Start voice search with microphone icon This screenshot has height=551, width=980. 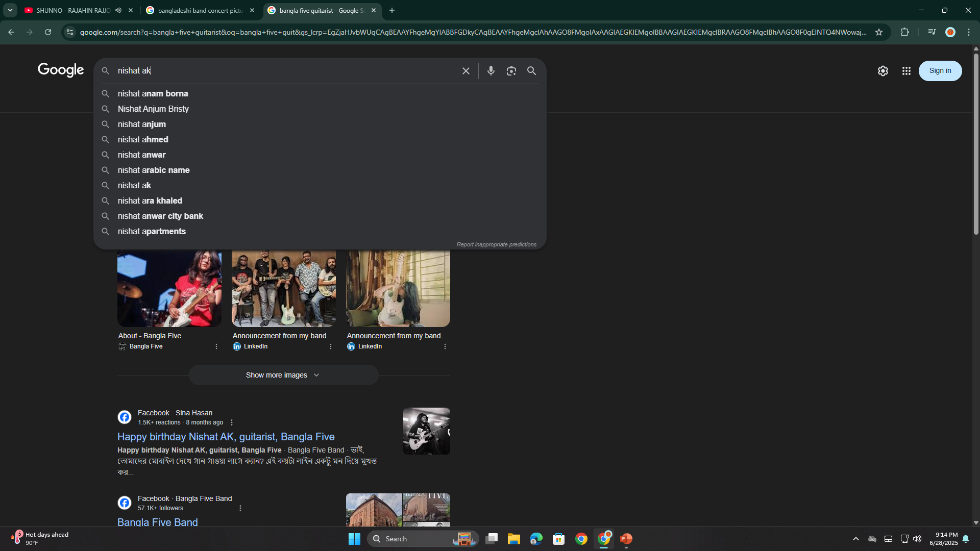[x=491, y=71]
